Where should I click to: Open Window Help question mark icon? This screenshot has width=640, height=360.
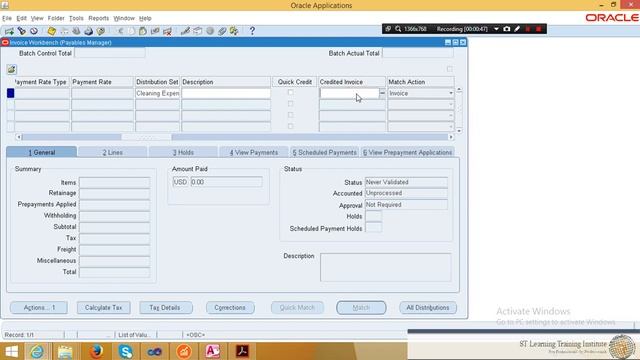[252, 31]
